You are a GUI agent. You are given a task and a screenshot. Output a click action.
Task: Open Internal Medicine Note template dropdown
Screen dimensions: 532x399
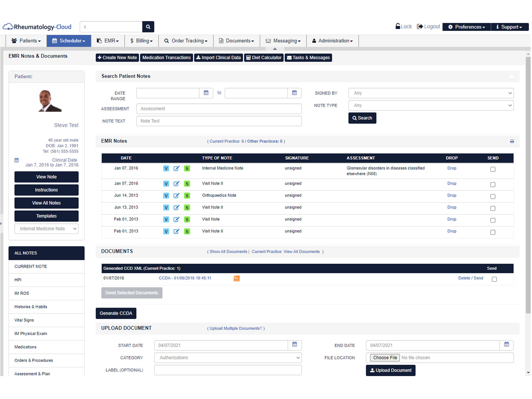[47, 229]
